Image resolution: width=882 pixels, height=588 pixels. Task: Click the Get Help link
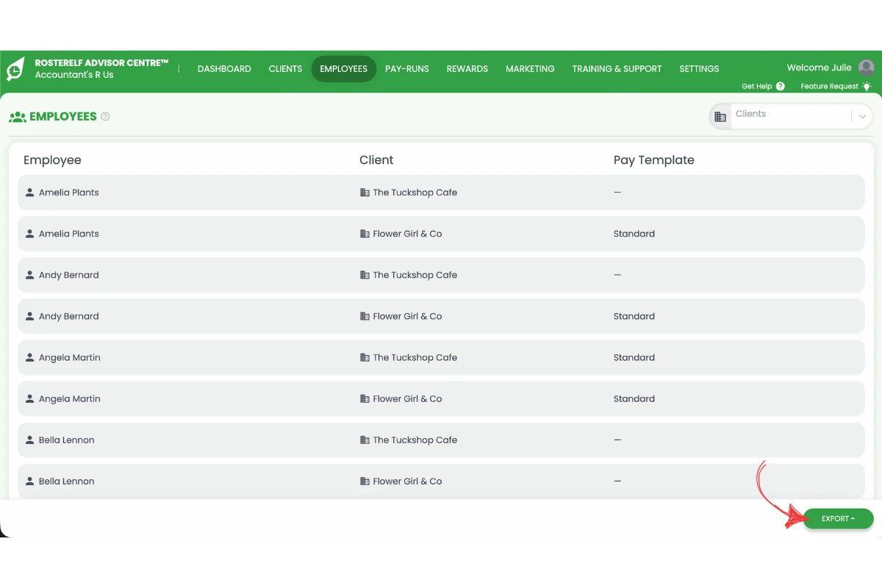click(756, 86)
